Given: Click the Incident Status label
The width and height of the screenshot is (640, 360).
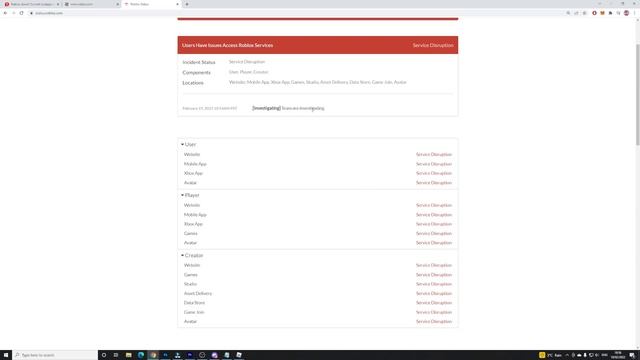Looking at the screenshot, I should click(x=199, y=62).
